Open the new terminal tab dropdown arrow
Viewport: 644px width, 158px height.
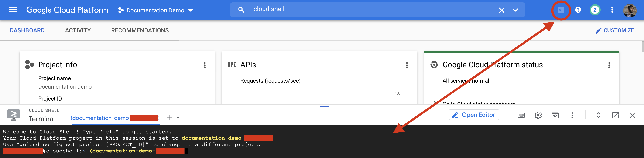178,118
